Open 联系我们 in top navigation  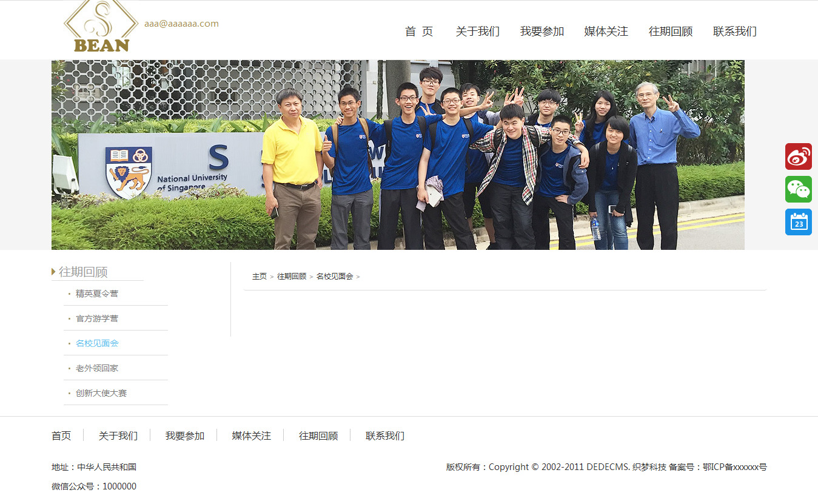click(734, 32)
